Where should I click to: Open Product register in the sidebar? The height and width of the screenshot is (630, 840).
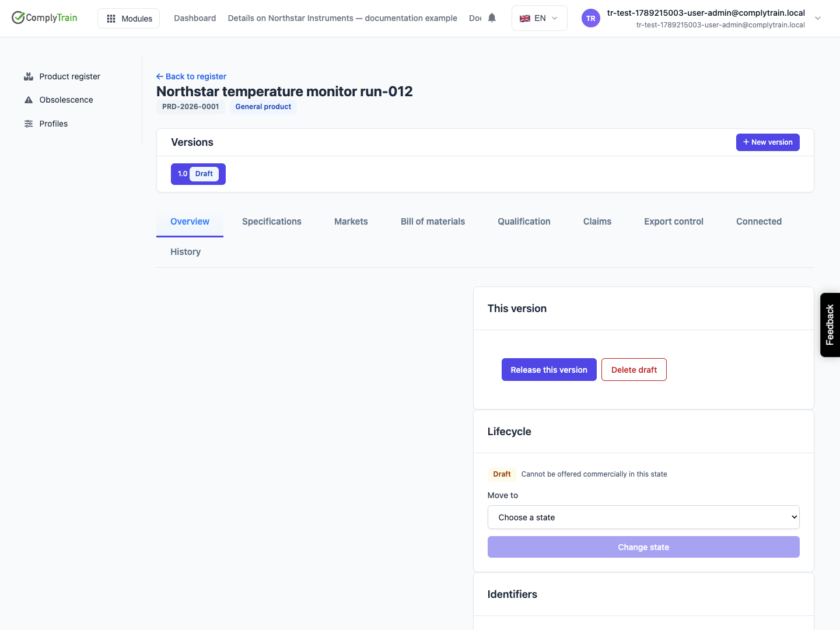coord(70,76)
